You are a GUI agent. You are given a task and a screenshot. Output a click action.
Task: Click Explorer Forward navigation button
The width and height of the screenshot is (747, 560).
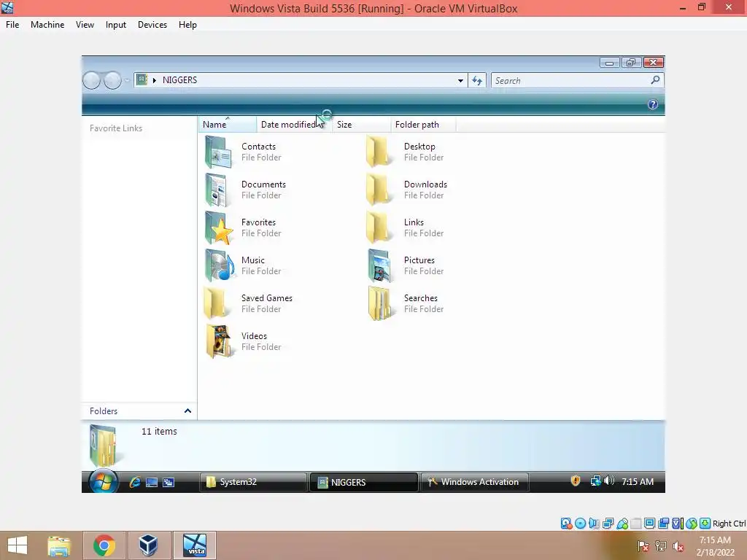[x=112, y=80]
